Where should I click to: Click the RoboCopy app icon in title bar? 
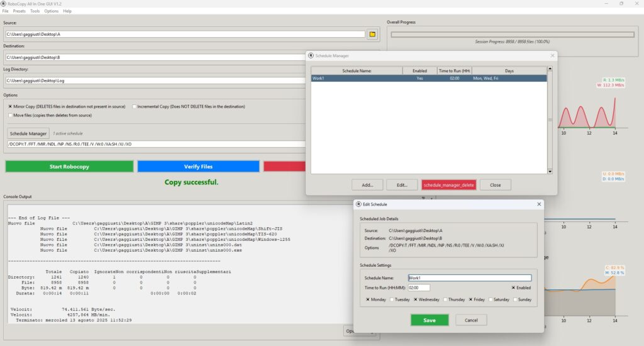coord(4,4)
